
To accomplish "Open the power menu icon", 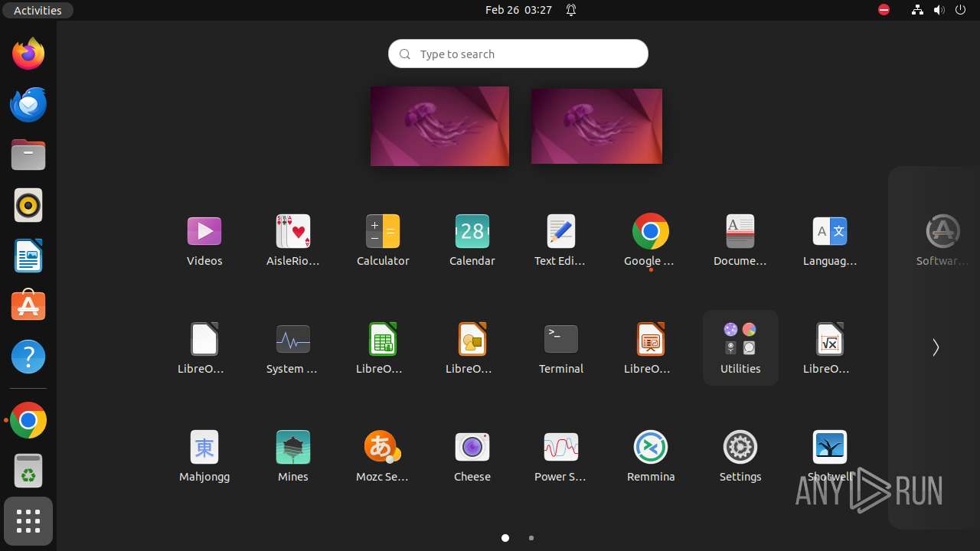I will tap(961, 10).
